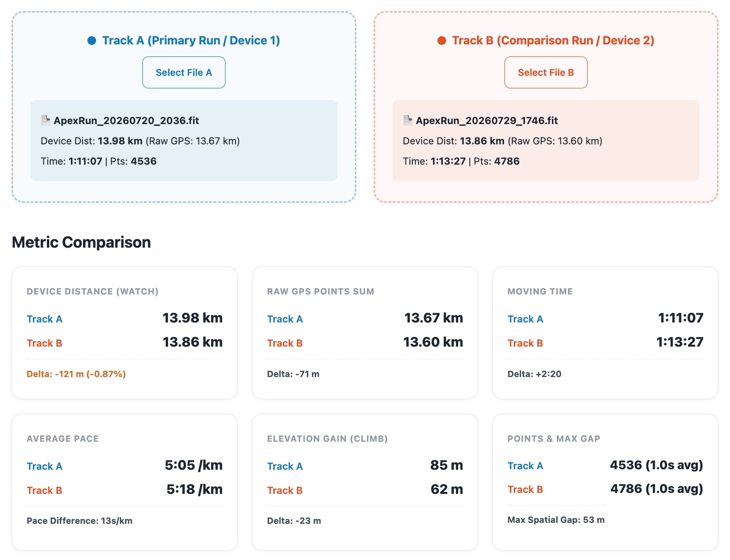Click Track B label in Moving Time card
This screenshot has height=560, width=730.
pyautogui.click(x=525, y=343)
